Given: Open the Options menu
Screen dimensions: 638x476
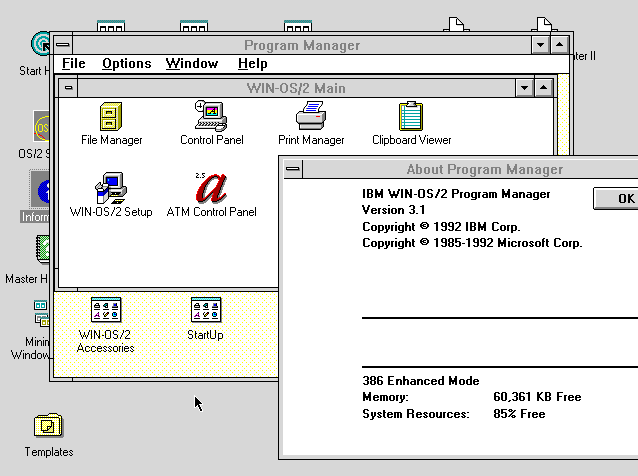Looking at the screenshot, I should tap(126, 64).
